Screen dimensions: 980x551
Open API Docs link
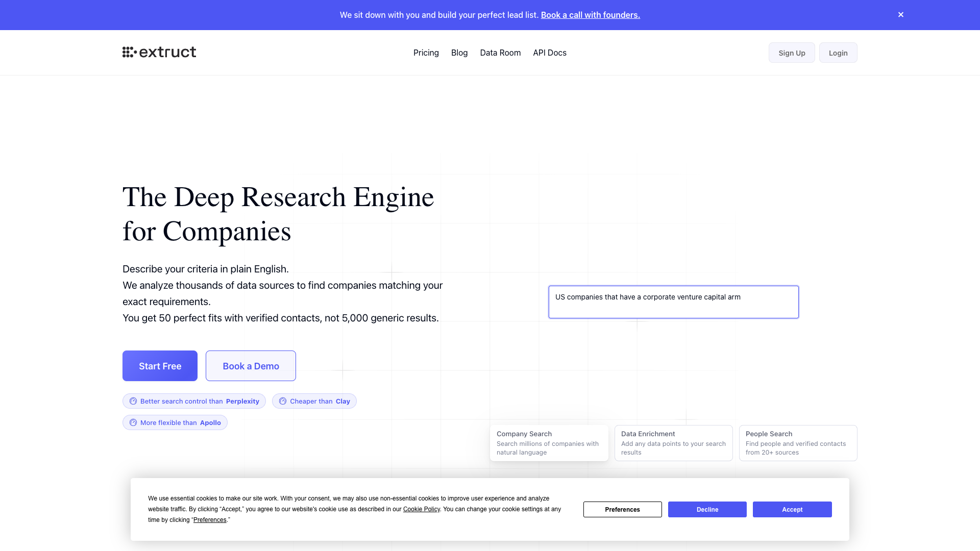(x=550, y=53)
